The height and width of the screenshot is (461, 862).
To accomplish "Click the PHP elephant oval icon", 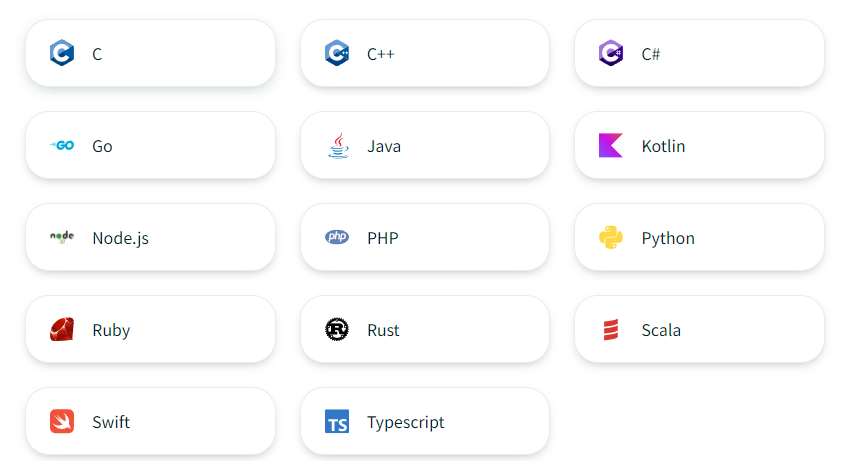I will 337,237.
